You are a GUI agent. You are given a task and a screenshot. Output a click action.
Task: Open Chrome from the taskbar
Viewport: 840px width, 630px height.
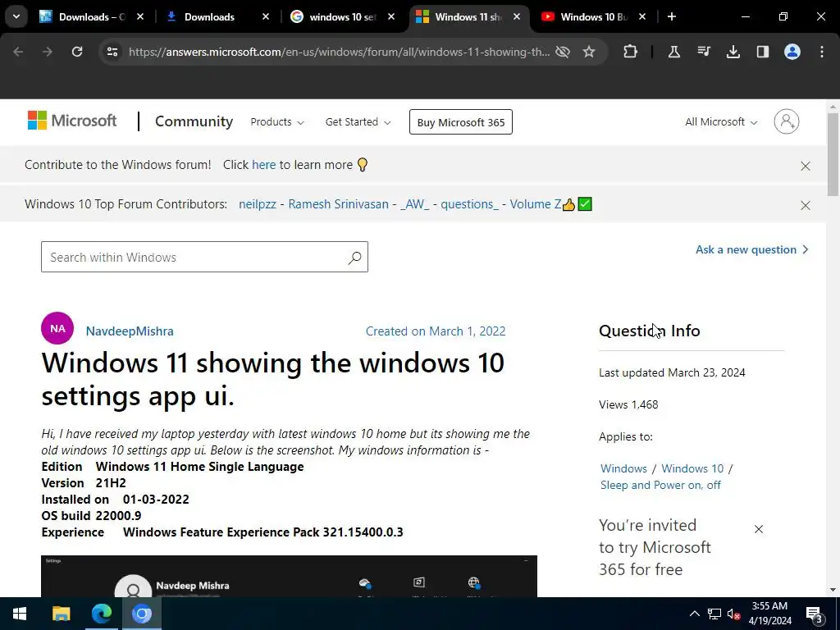point(142,614)
